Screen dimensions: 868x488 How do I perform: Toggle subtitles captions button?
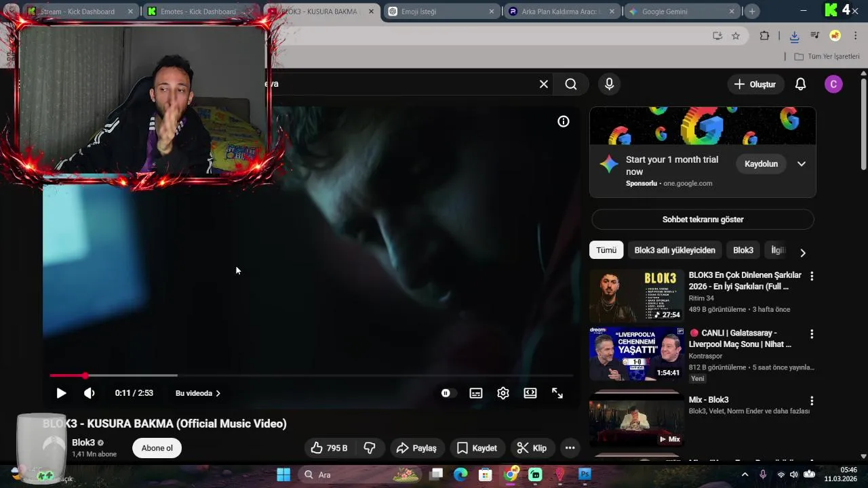click(x=476, y=393)
